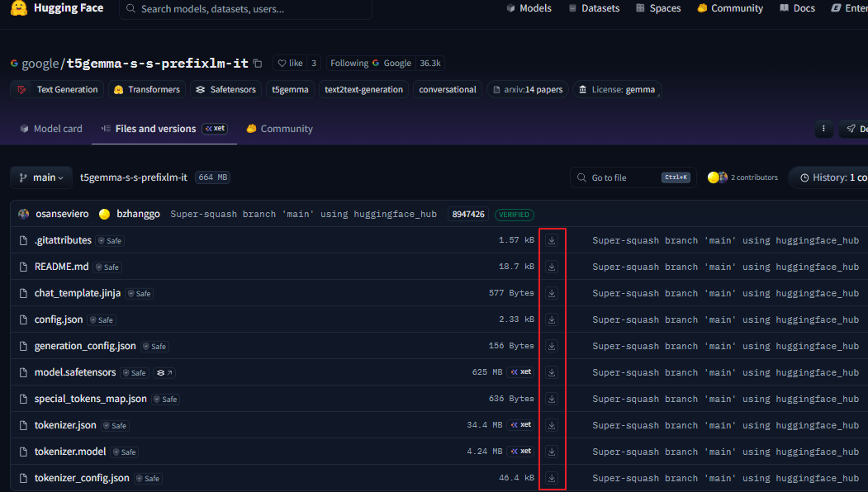This screenshot has height=492, width=868.
Task: Open the generation_config.json file
Action: [85, 346]
